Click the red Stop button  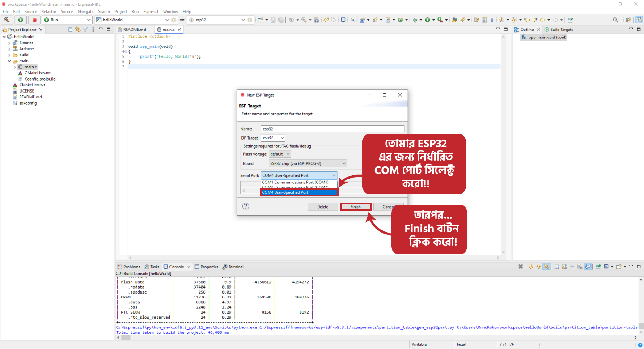click(34, 20)
